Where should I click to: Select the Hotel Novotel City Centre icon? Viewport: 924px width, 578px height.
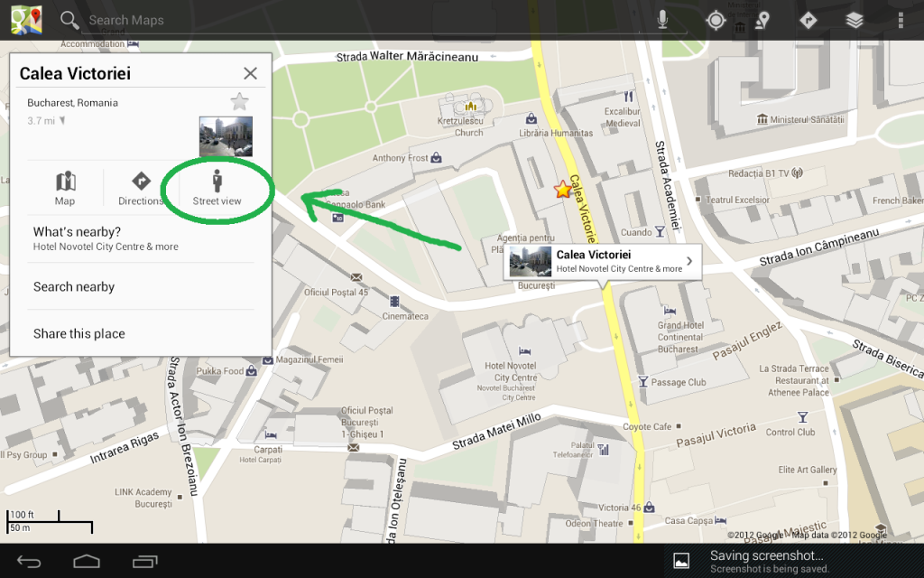pos(524,351)
